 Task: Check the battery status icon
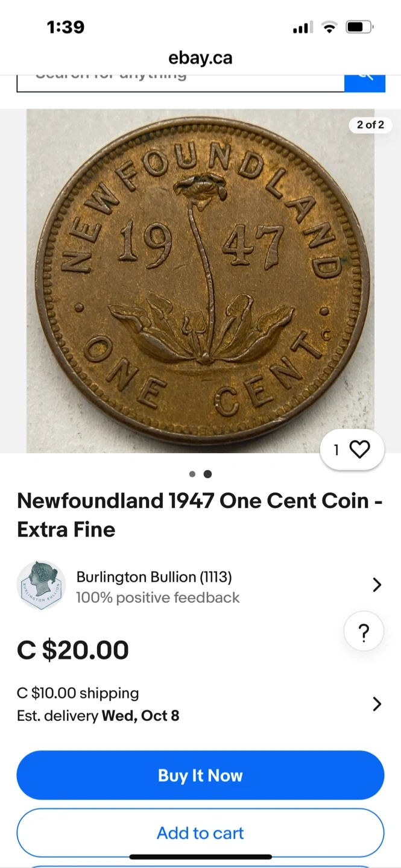(359, 27)
